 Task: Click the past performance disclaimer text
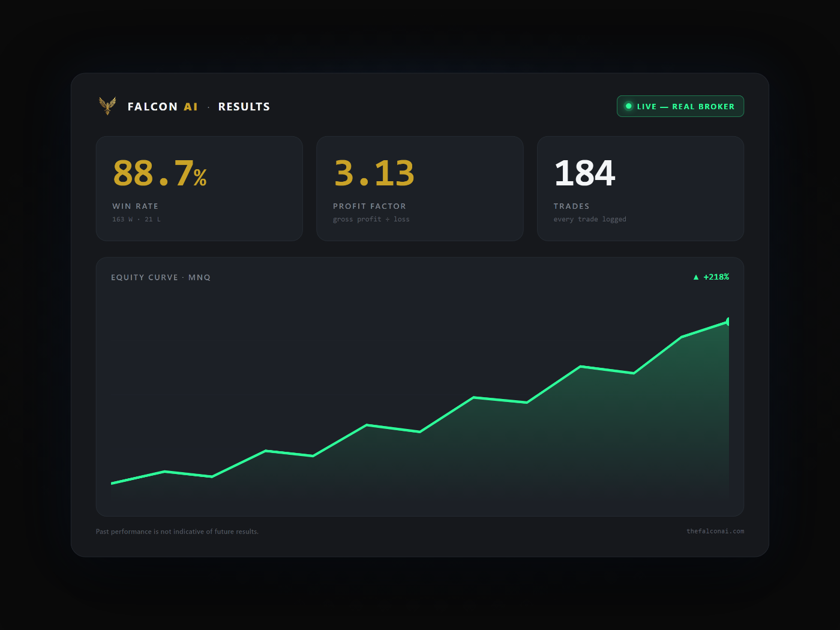[x=177, y=532]
